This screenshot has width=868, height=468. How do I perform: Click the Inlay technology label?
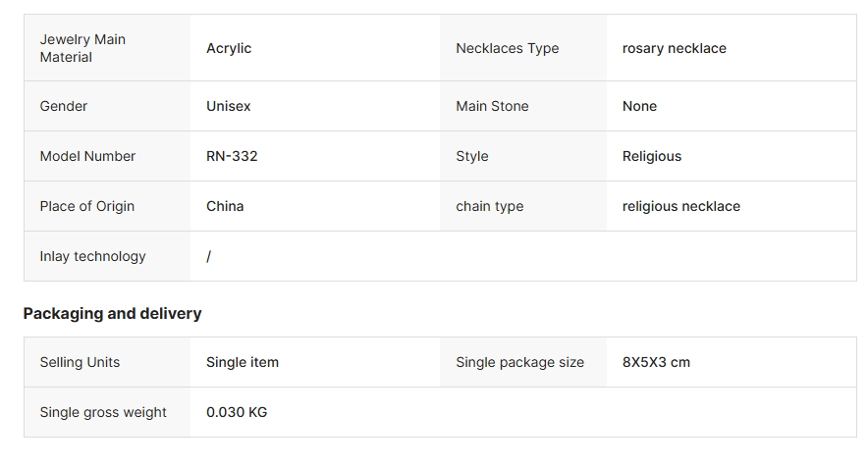(x=92, y=257)
